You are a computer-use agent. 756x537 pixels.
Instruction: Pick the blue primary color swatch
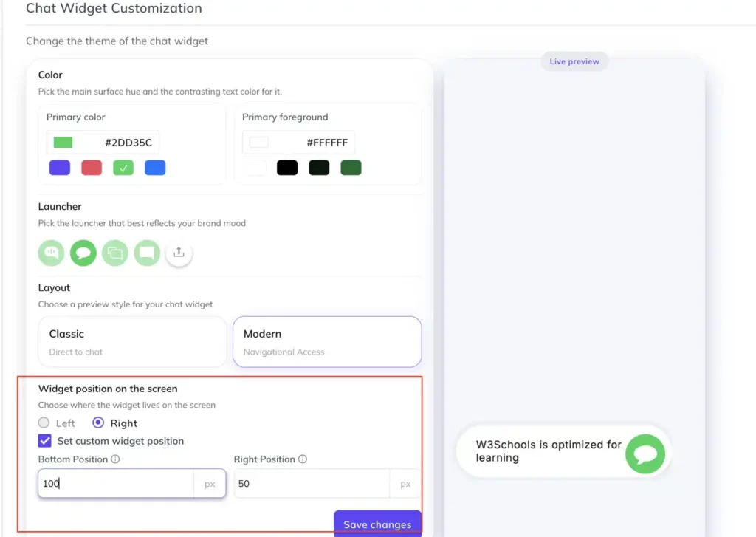(155, 168)
